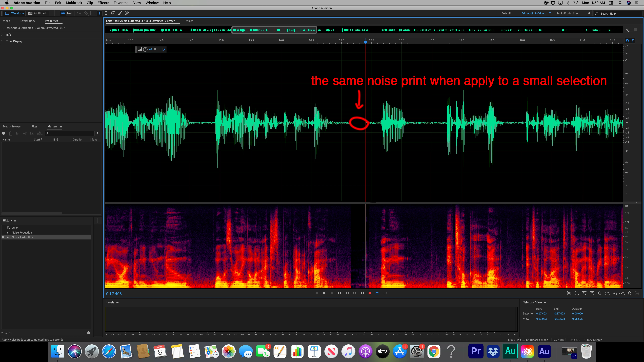Switch to the Effects Rack tab

click(28, 21)
